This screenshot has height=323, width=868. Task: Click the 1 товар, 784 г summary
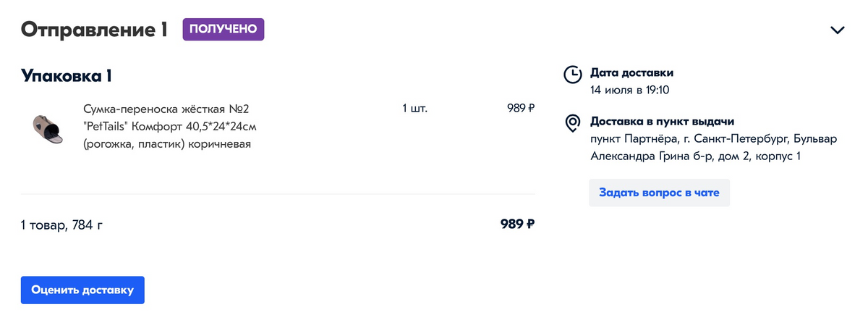point(62,225)
